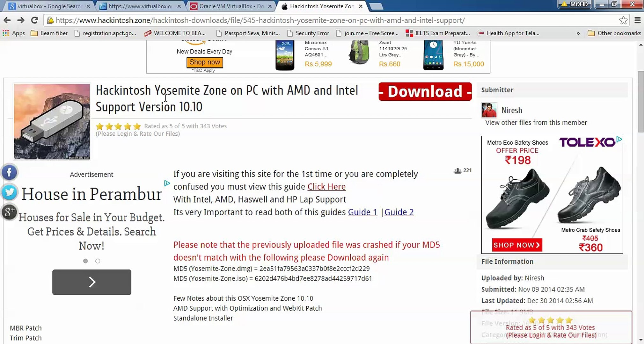
Task: Reload the current page
Action: coord(34,20)
